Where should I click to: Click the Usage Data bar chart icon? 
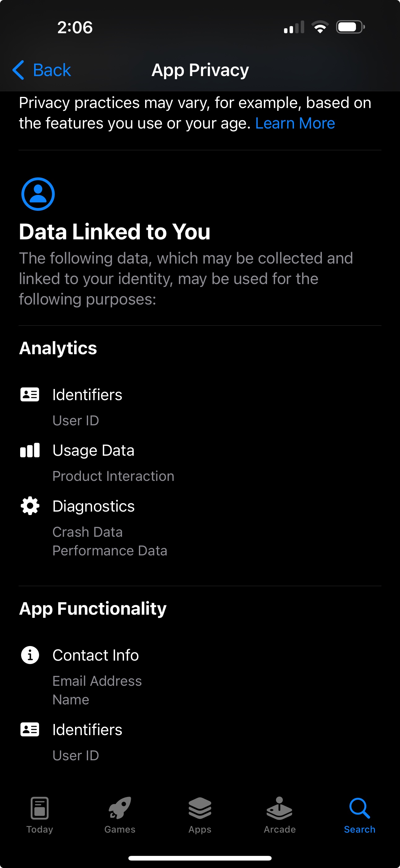point(30,450)
